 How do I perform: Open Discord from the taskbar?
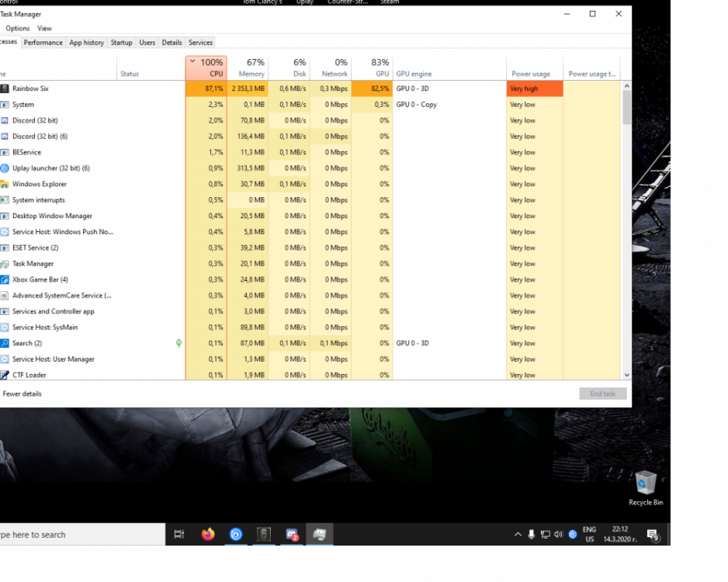292,535
